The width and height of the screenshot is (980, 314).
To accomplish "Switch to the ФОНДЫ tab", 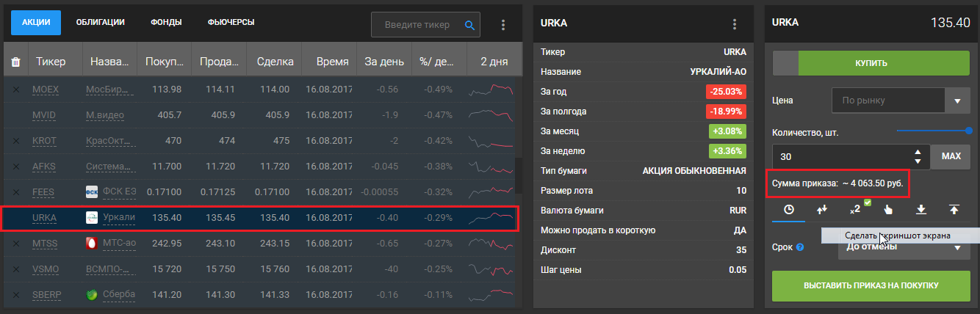I will 167,23.
